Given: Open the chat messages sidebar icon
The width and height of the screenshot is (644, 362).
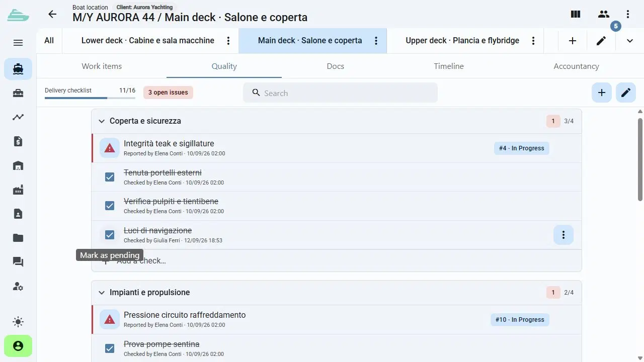Looking at the screenshot, I should (18, 262).
